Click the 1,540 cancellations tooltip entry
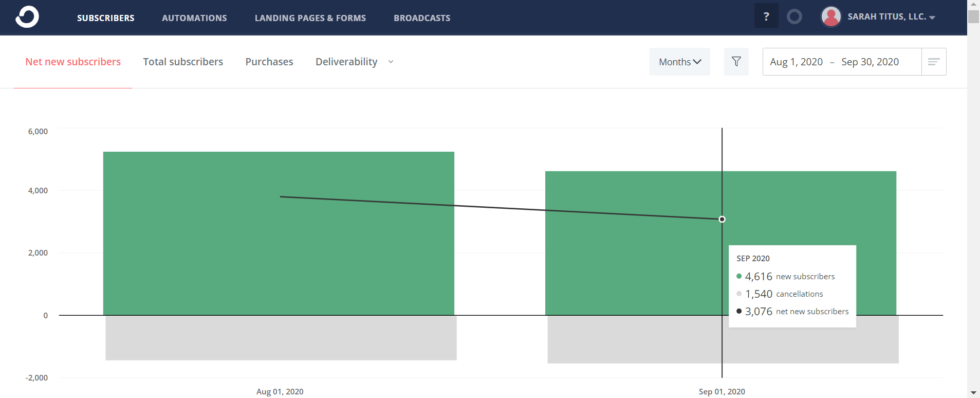Screen dimensions: 980x398 tap(780, 294)
